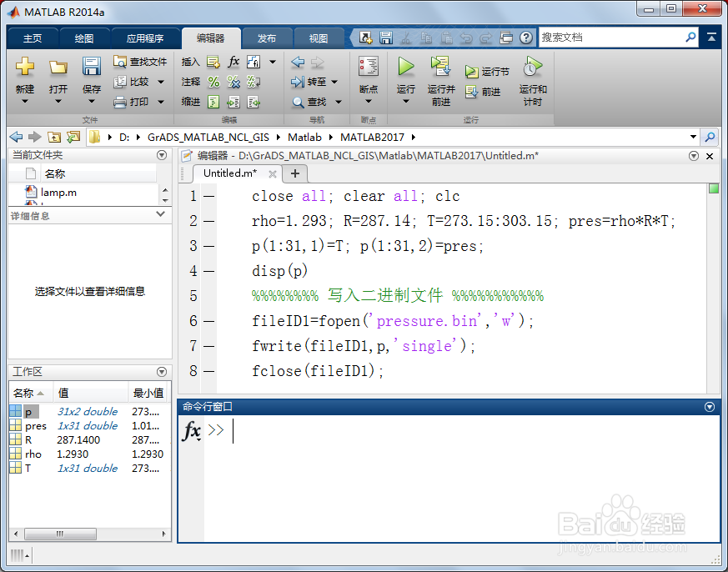728x572 pixels.
Task: Click Advance (前进) button
Action: pos(483,92)
